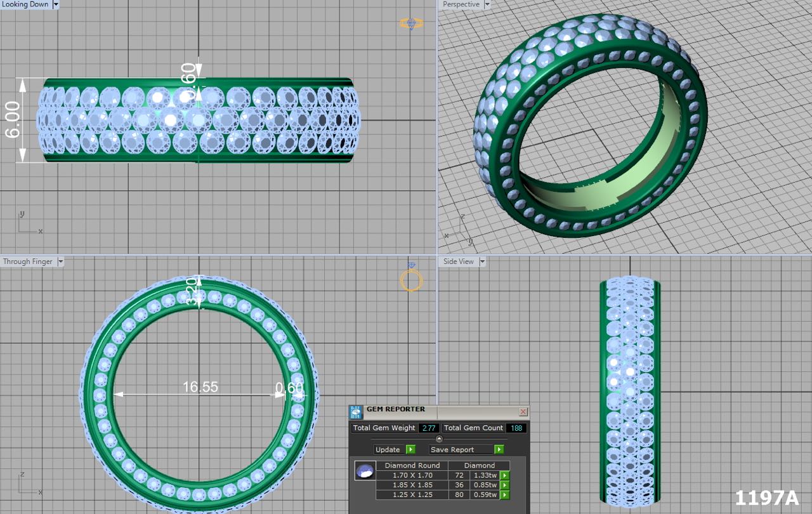The height and width of the screenshot is (514, 812).
Task: Click the Save Report label
Action: (x=452, y=449)
